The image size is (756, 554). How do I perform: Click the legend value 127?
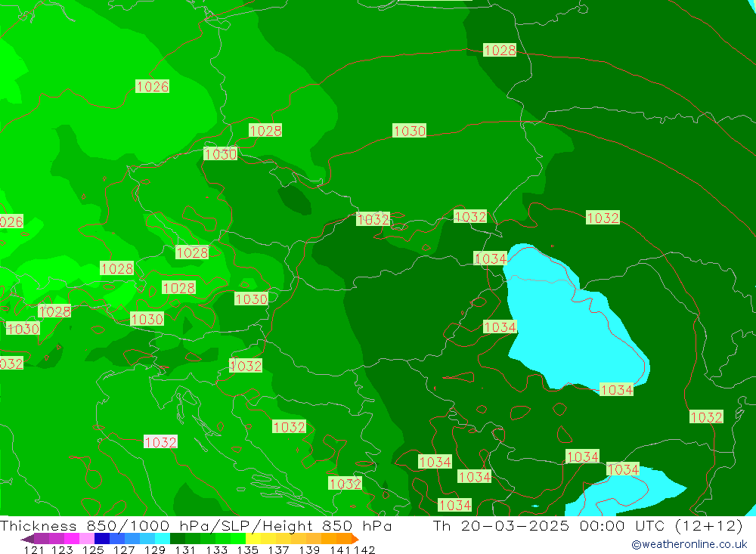tap(124, 549)
